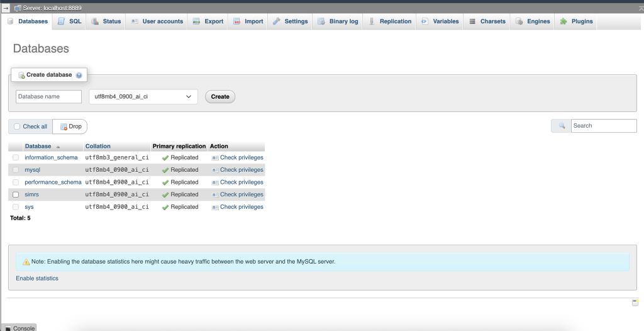The height and width of the screenshot is (331, 644).
Task: Sort by the Collation column header
Action: (x=97, y=146)
